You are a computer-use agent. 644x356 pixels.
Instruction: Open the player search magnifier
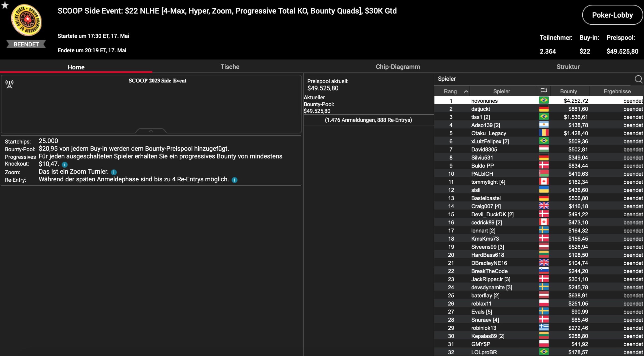[x=638, y=79]
